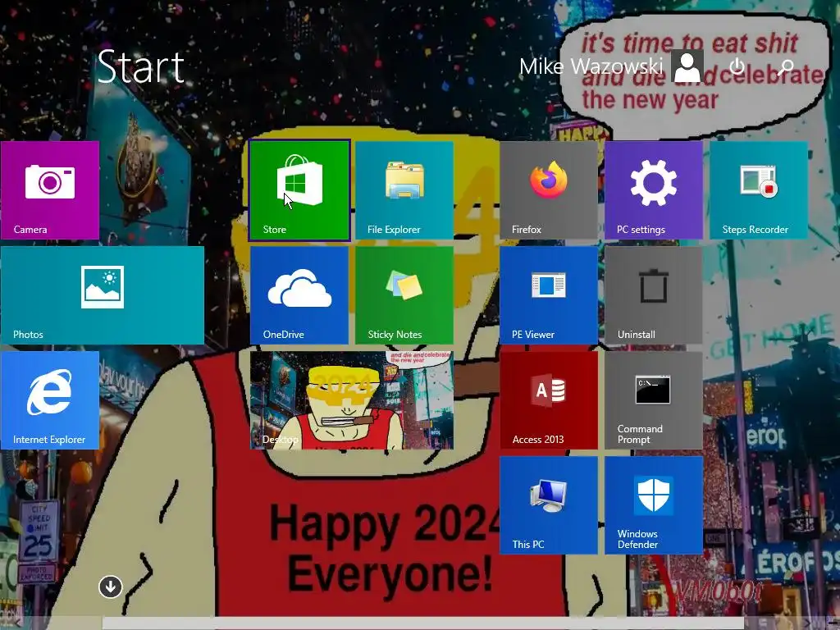840x630 pixels.
Task: Open File Explorer tile
Action: click(x=404, y=190)
